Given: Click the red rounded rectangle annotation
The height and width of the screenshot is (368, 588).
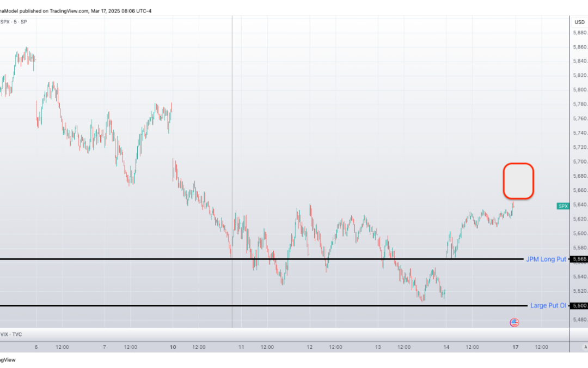Looking at the screenshot, I should [518, 181].
